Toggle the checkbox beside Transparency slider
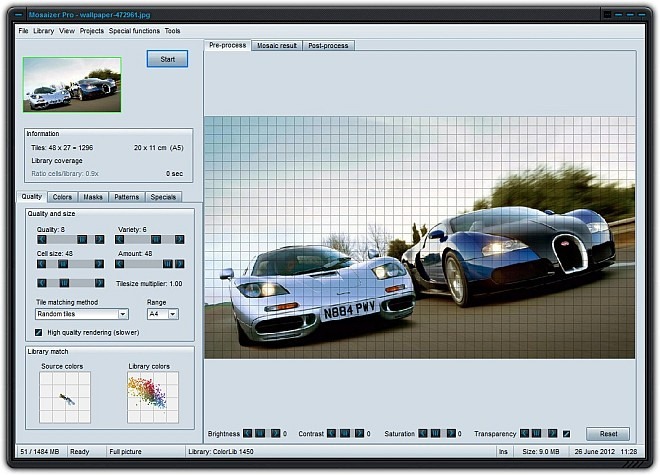This screenshot has width=660, height=475. tap(567, 434)
